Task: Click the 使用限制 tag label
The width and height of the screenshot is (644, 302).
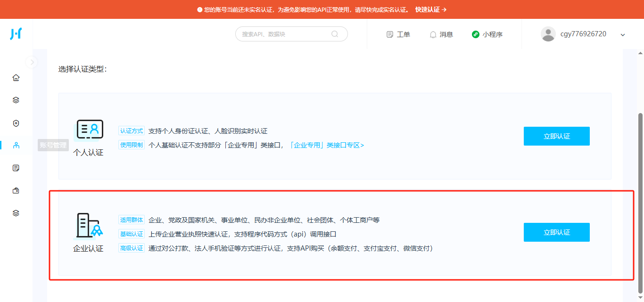Action: click(x=132, y=145)
